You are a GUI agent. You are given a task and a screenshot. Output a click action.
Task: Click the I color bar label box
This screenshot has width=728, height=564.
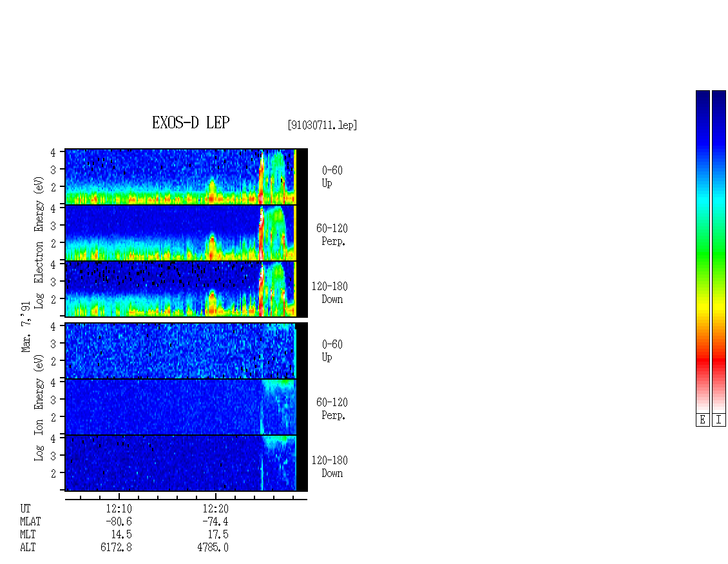coord(719,420)
